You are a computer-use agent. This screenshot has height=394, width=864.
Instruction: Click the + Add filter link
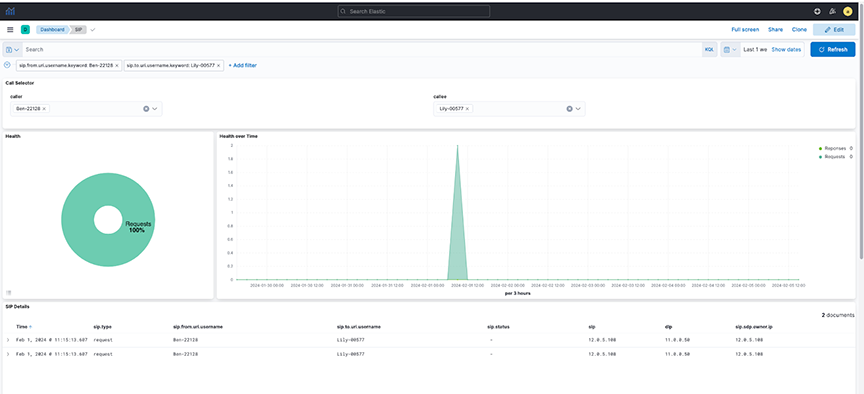(x=242, y=65)
